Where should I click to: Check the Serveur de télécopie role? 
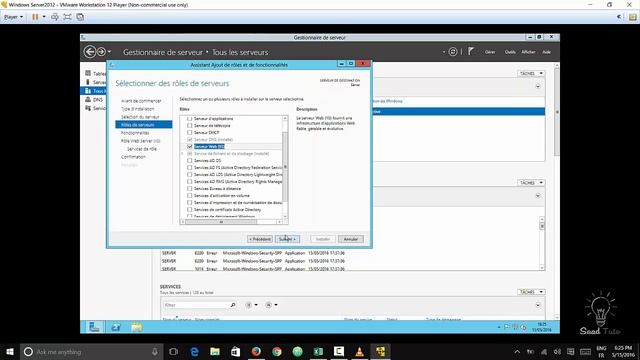pos(189,125)
